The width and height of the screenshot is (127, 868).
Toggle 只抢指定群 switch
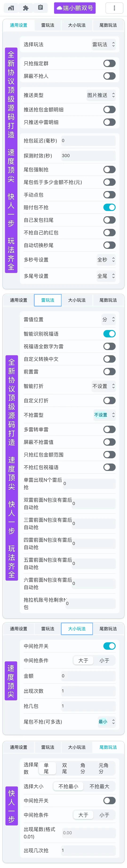[109, 63]
